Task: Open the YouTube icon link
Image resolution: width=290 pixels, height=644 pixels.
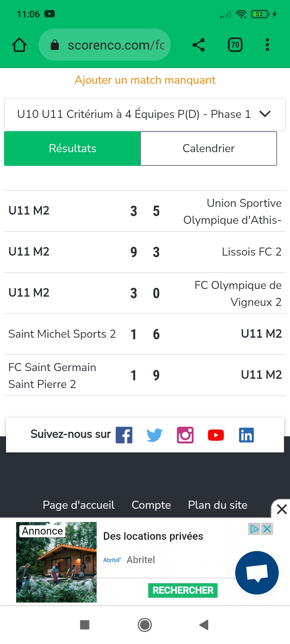Action: (x=216, y=435)
